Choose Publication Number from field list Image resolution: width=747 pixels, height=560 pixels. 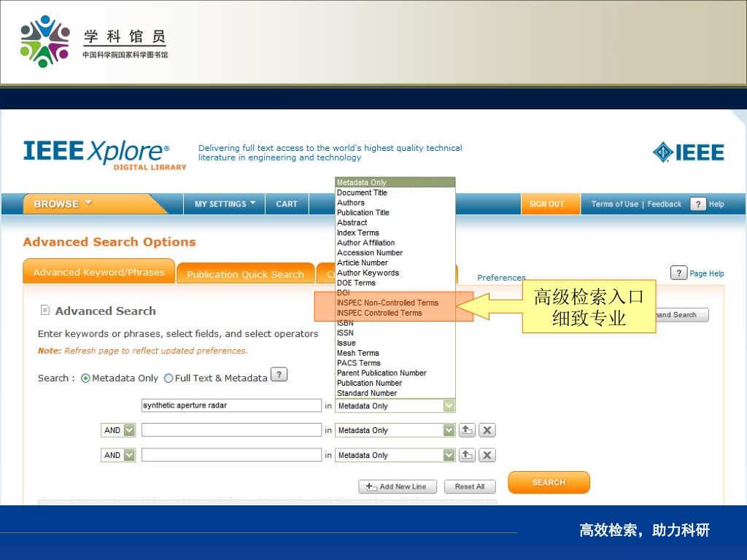point(395,383)
